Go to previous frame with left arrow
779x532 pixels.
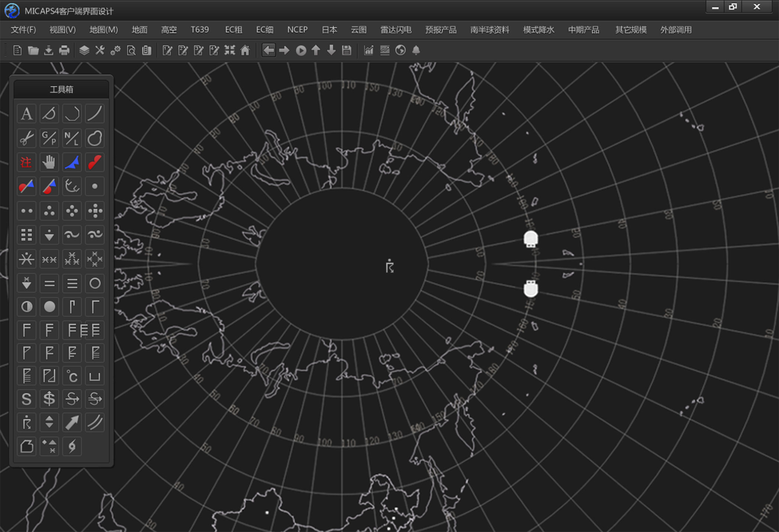(268, 50)
